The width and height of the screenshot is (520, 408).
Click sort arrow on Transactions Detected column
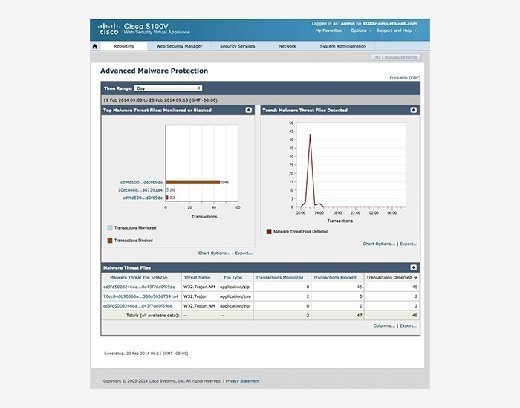click(x=415, y=278)
